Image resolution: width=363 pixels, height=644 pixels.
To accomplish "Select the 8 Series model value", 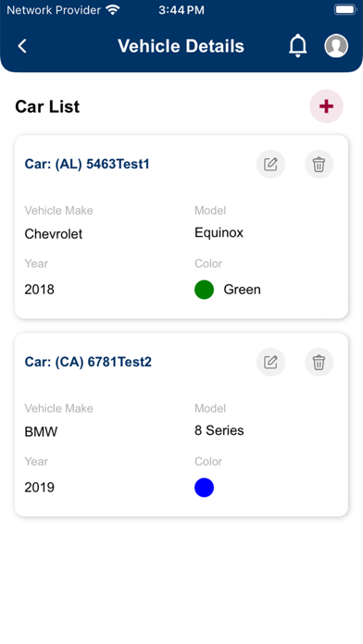I will click(x=219, y=430).
